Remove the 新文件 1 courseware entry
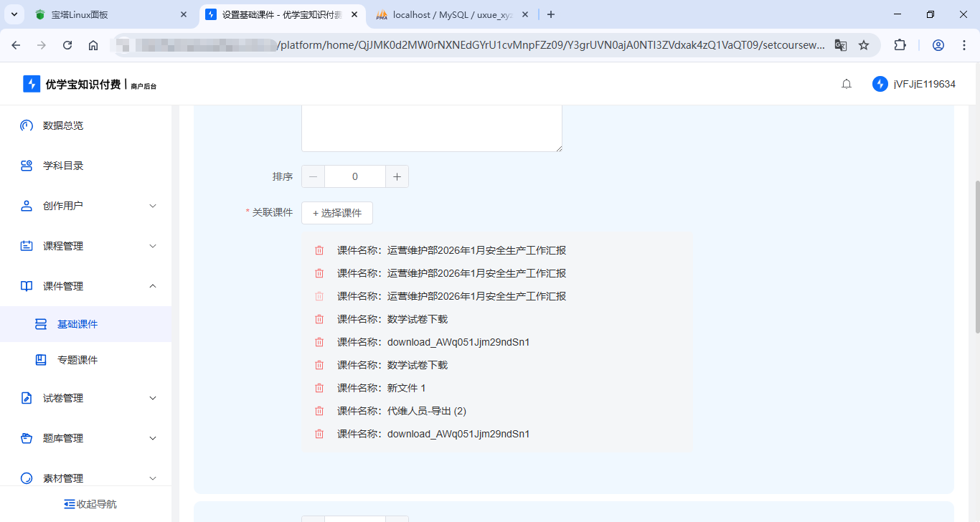 (x=319, y=388)
